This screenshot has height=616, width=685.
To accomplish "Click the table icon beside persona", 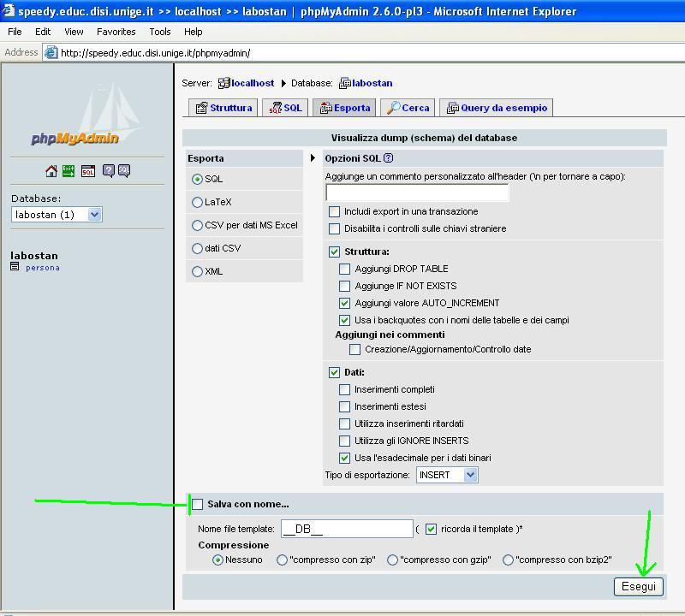I will 15,267.
